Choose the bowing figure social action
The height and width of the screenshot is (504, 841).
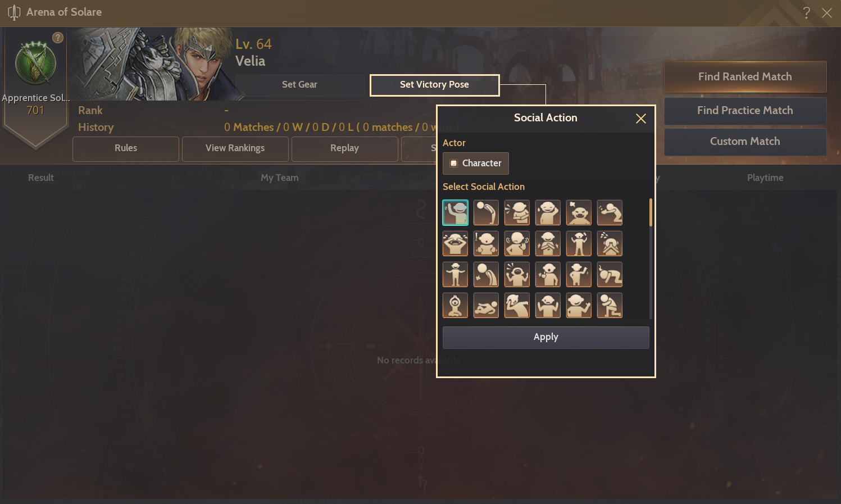486,213
